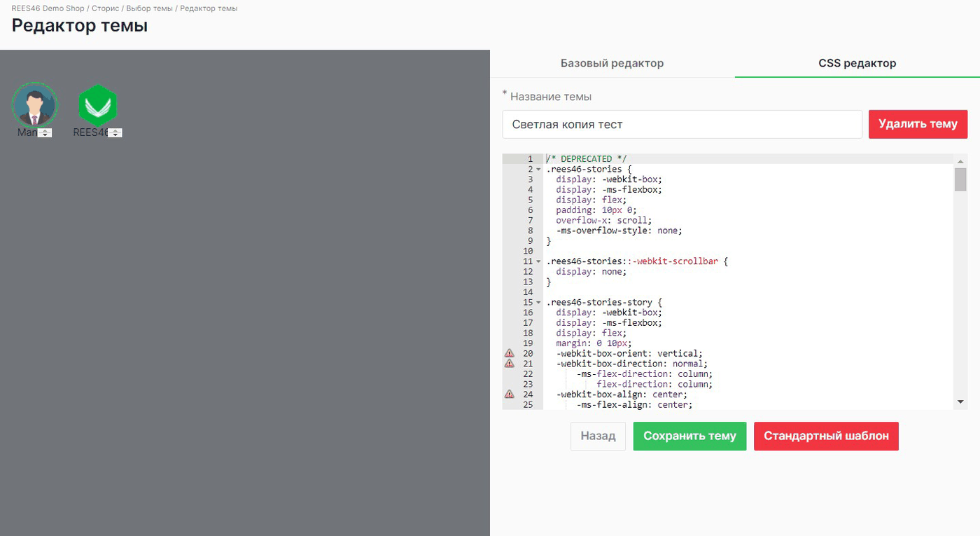The image size is (980, 536).
Task: Click the warning icon on line 20
Action: point(510,354)
